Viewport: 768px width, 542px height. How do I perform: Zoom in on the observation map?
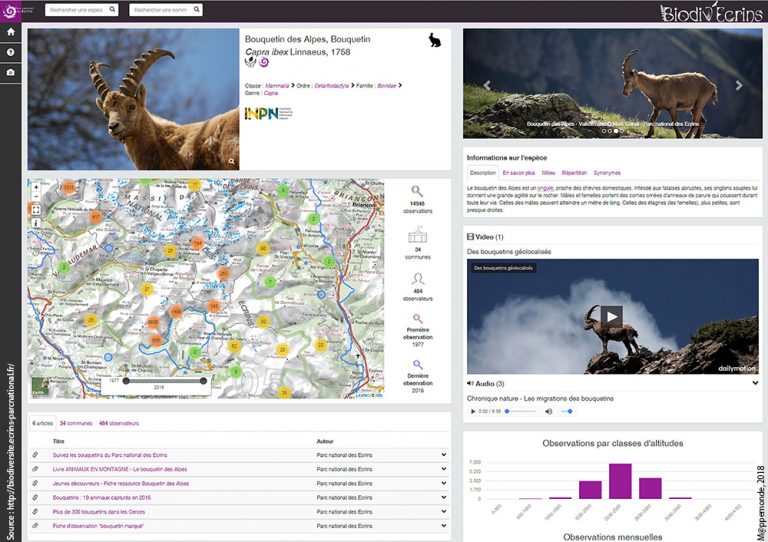pyautogui.click(x=36, y=188)
